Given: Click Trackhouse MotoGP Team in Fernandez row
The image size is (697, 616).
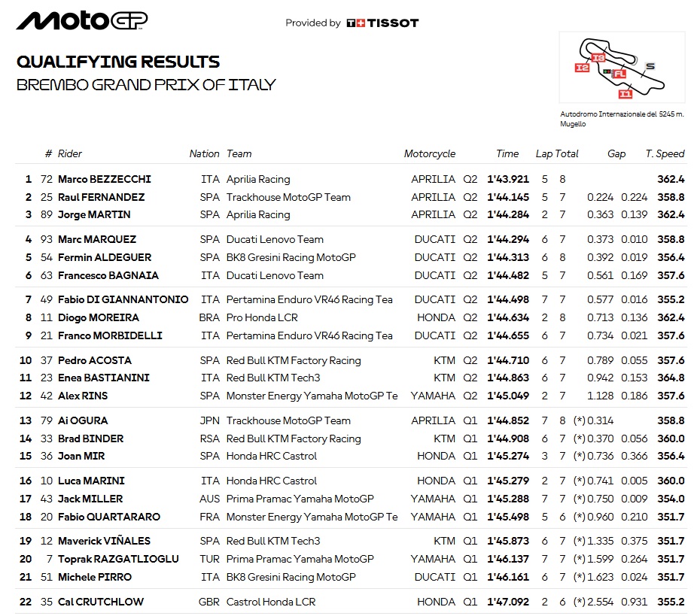Looking at the screenshot, I should click(x=288, y=197).
